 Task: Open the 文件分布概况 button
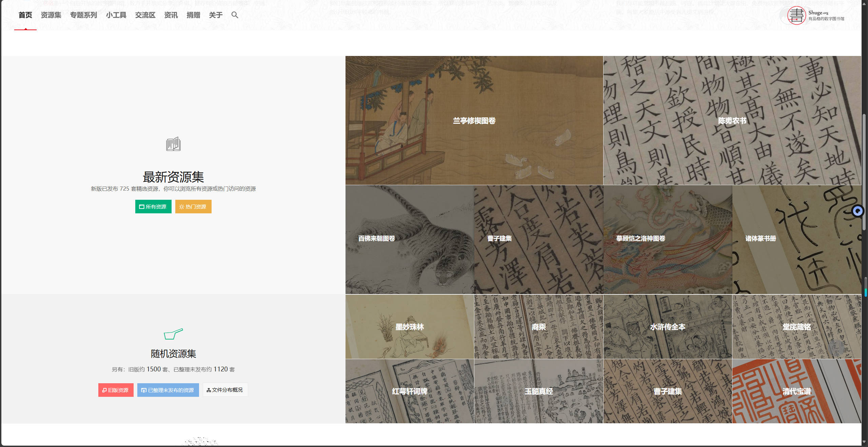click(225, 390)
